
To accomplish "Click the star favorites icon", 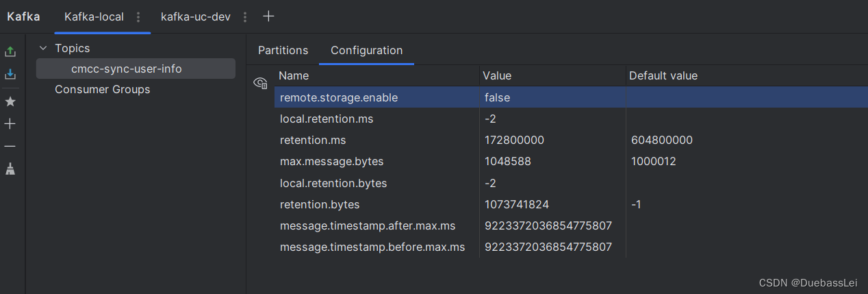I will pos(10,101).
